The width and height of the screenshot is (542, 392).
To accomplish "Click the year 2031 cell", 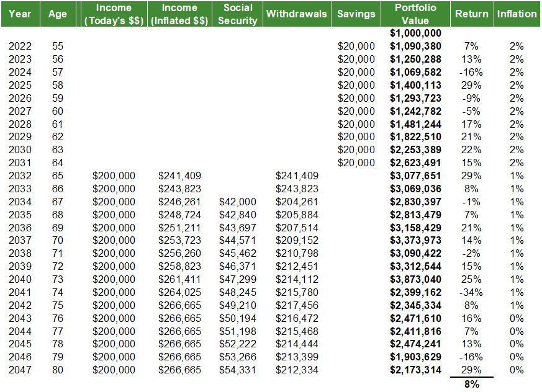I will pyautogui.click(x=20, y=163).
